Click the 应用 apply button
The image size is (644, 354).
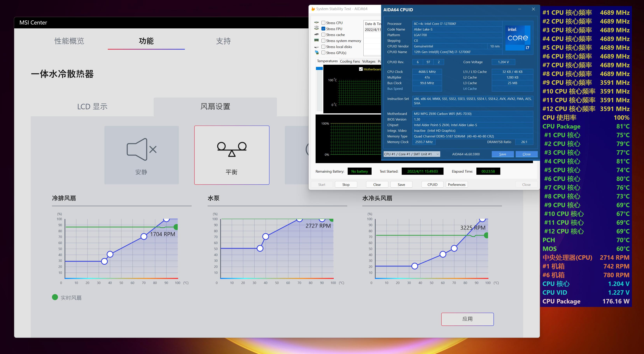[x=467, y=319]
